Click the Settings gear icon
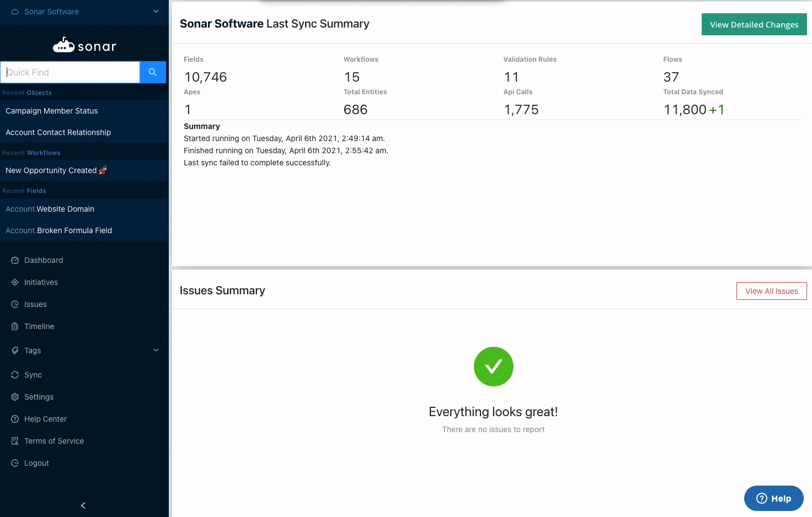Image resolution: width=812 pixels, height=517 pixels. 15,397
